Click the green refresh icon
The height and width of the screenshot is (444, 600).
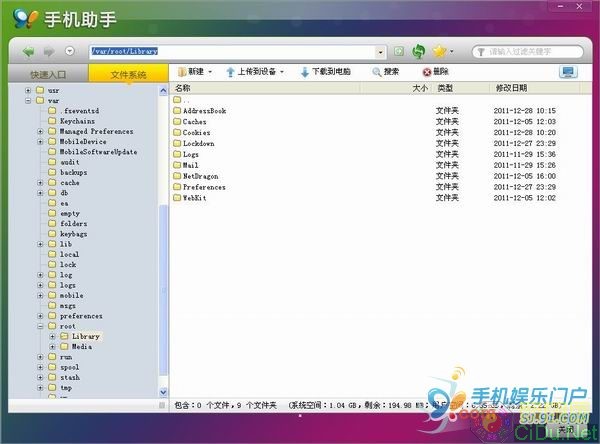pos(420,51)
